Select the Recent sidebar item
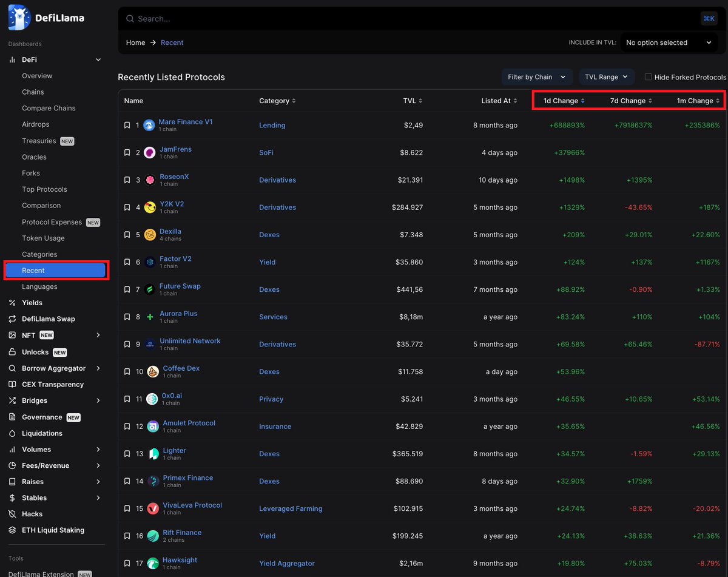728x577 pixels. pyautogui.click(x=56, y=271)
